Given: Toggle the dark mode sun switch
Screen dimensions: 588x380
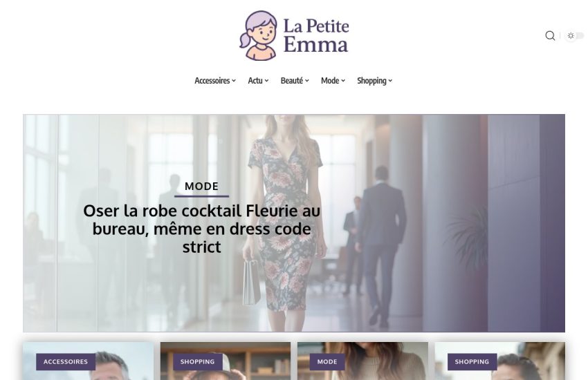Looking at the screenshot, I should (574, 35).
